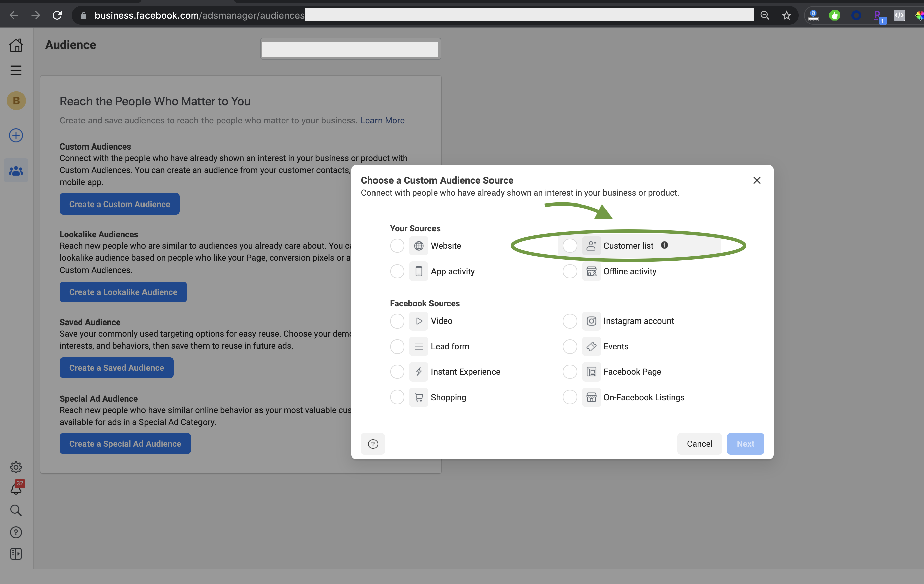This screenshot has height=584, width=924.
Task: Click the Video label text
Action: click(441, 321)
